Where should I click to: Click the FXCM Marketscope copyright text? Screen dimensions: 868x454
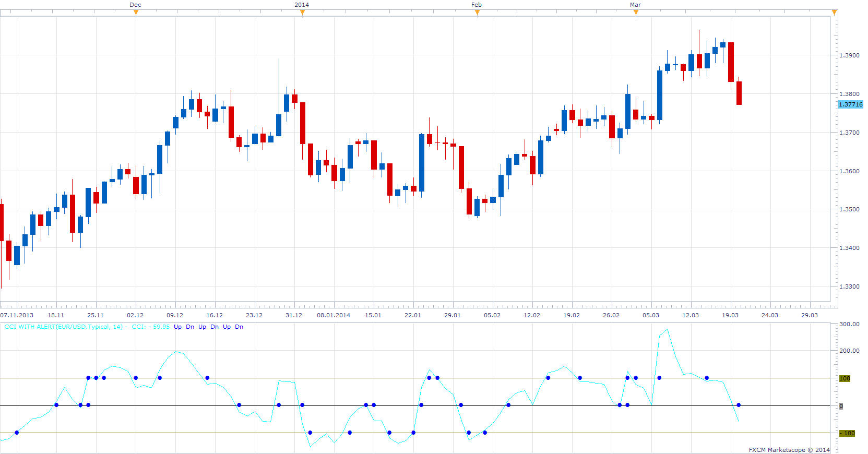pos(789,450)
